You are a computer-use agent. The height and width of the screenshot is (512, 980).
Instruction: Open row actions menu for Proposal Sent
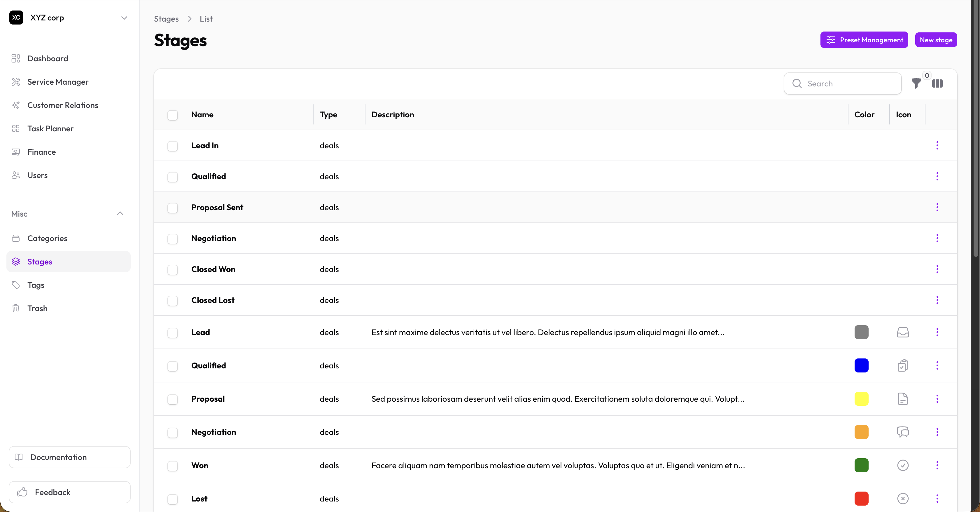coord(937,207)
